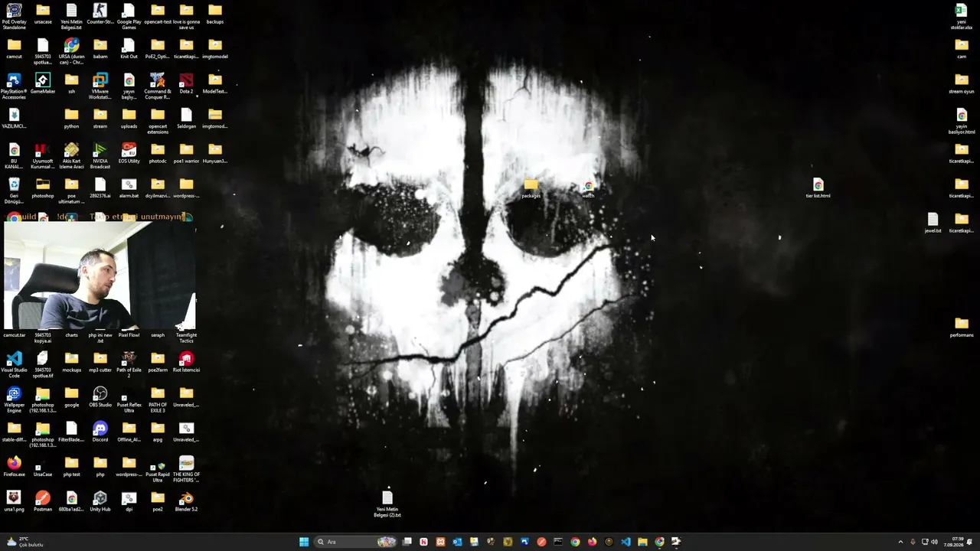Viewport: 980px width, 551px height.
Task: Select the Visual Studio Code desktop icon
Action: point(14,365)
